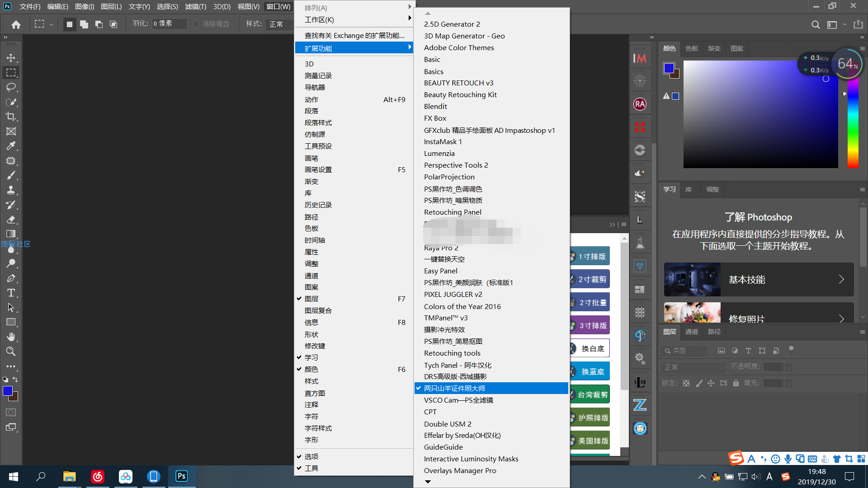
Task: Toggle the layer filter on/off switch
Action: click(x=791, y=349)
